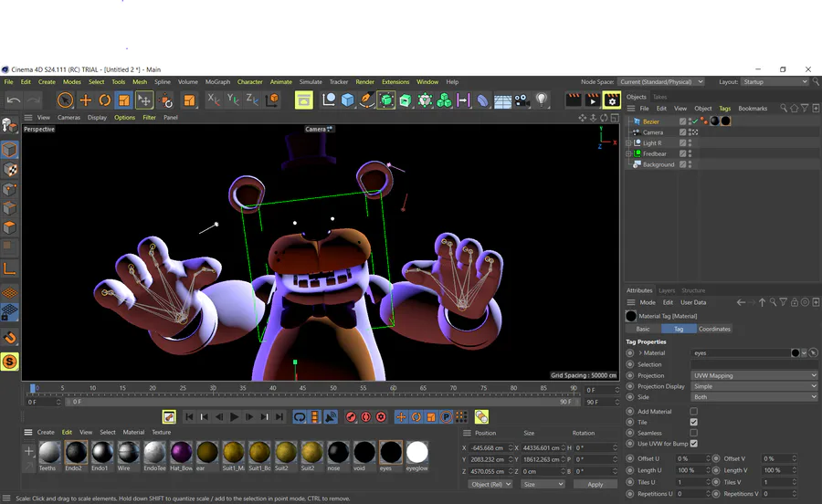Open the Object (Rel) dropdown

(x=490, y=485)
